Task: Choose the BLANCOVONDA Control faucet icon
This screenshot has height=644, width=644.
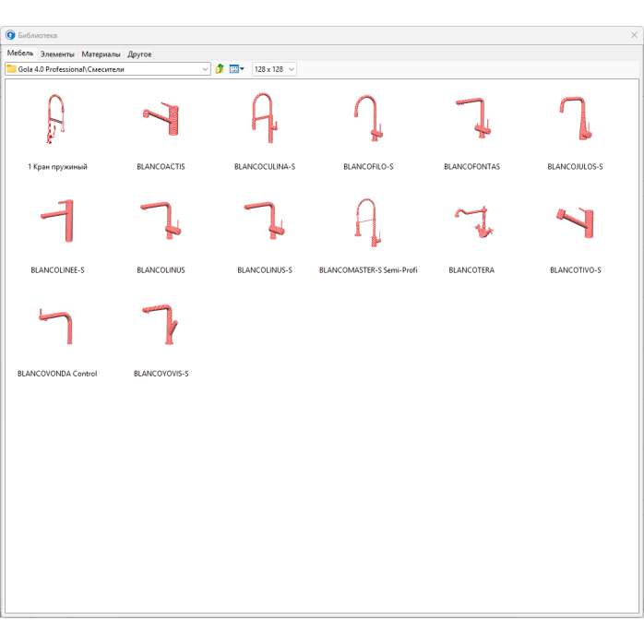Action: [x=55, y=326]
